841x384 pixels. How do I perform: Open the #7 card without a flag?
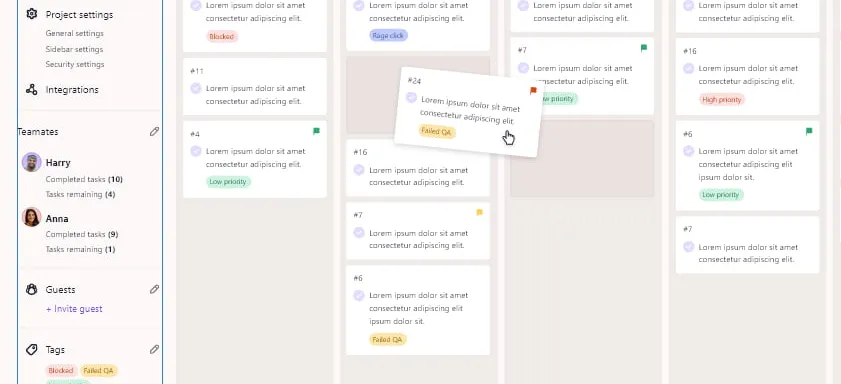[x=748, y=245]
